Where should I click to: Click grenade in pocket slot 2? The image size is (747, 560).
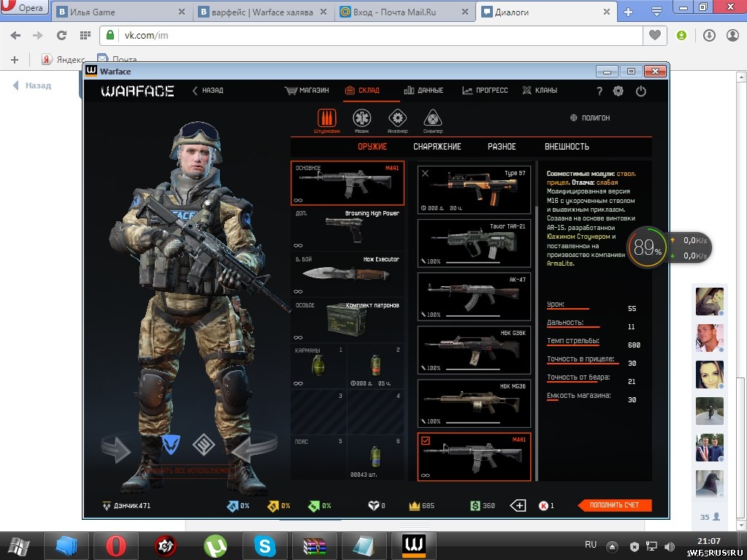tap(376, 366)
